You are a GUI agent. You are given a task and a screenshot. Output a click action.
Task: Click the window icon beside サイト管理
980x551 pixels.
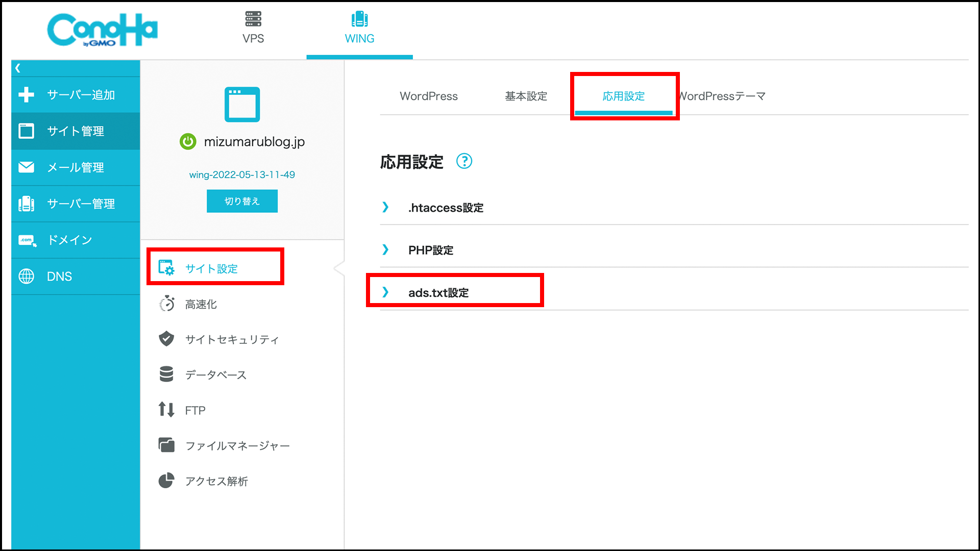(26, 131)
